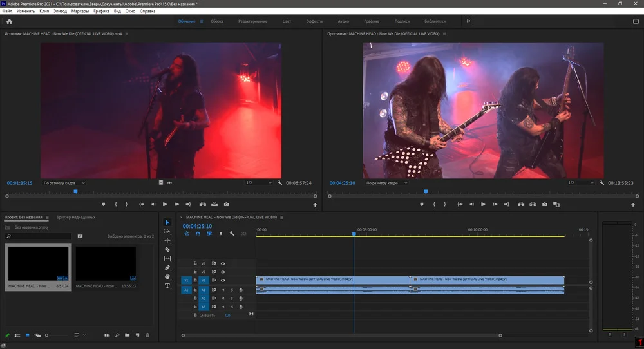Open the Графика menu in menu bar
The width and height of the screenshot is (644, 349).
(x=101, y=12)
